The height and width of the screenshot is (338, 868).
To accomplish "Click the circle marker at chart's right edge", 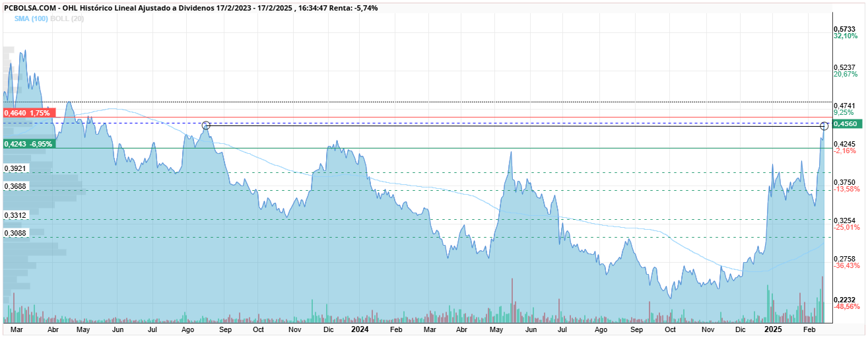I will 824,126.
